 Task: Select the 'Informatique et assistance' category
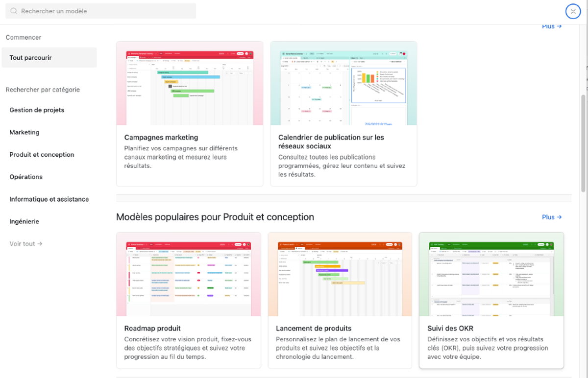pos(49,199)
